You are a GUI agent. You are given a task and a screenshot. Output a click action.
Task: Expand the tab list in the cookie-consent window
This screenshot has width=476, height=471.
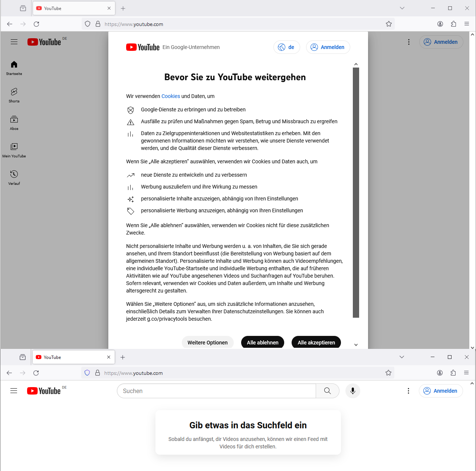pyautogui.click(x=402, y=8)
